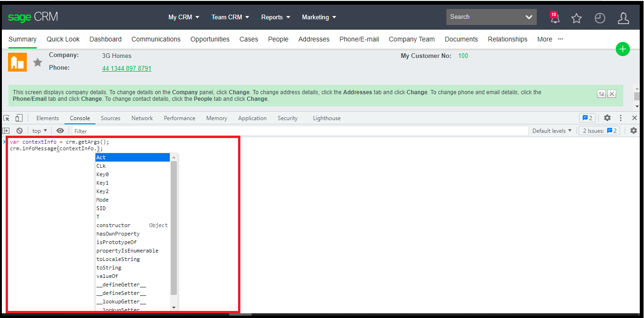Select the Cases tab
The width and height of the screenshot is (644, 318).
coord(248,39)
